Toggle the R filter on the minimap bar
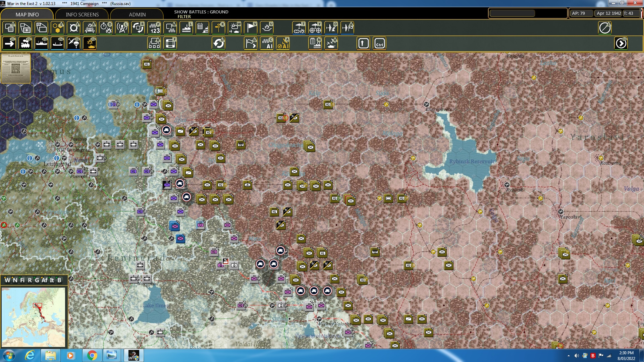Viewport: 644px width, 362px height. point(30,280)
